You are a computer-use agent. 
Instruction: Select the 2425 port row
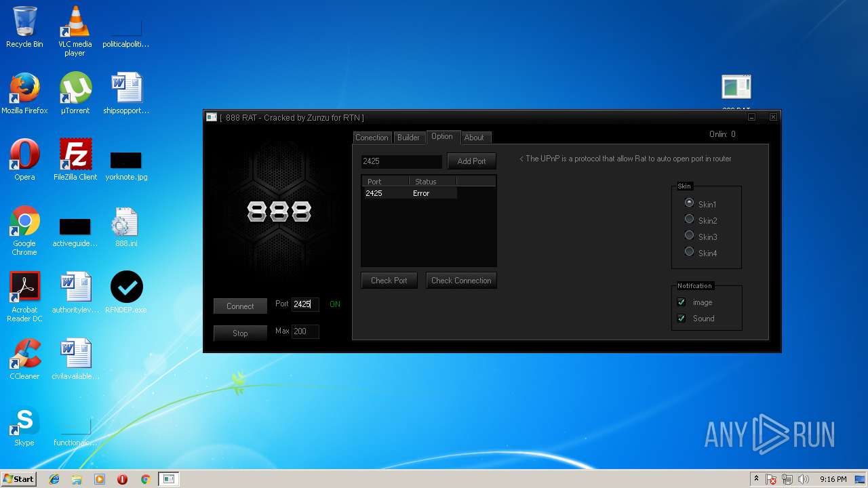click(x=409, y=193)
